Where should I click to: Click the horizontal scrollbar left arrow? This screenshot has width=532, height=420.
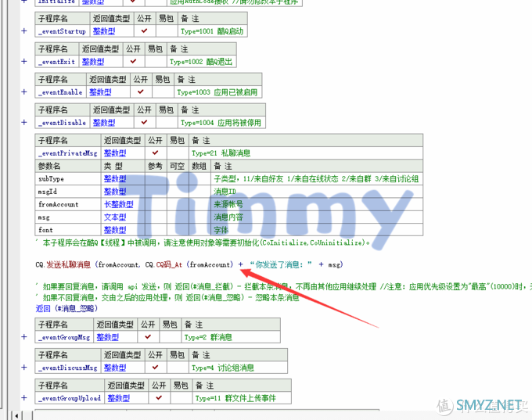[x=16, y=415]
